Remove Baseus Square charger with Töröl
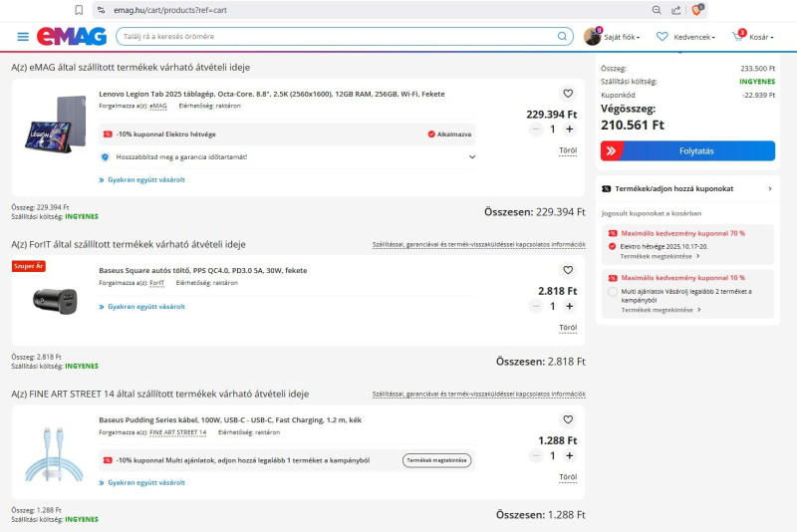The height and width of the screenshot is (532, 797). point(568,328)
